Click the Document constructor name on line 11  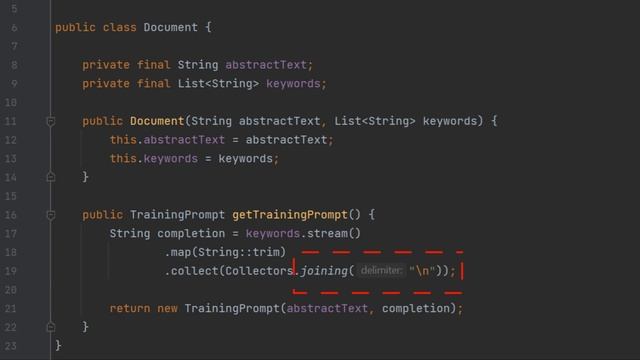tap(157, 121)
